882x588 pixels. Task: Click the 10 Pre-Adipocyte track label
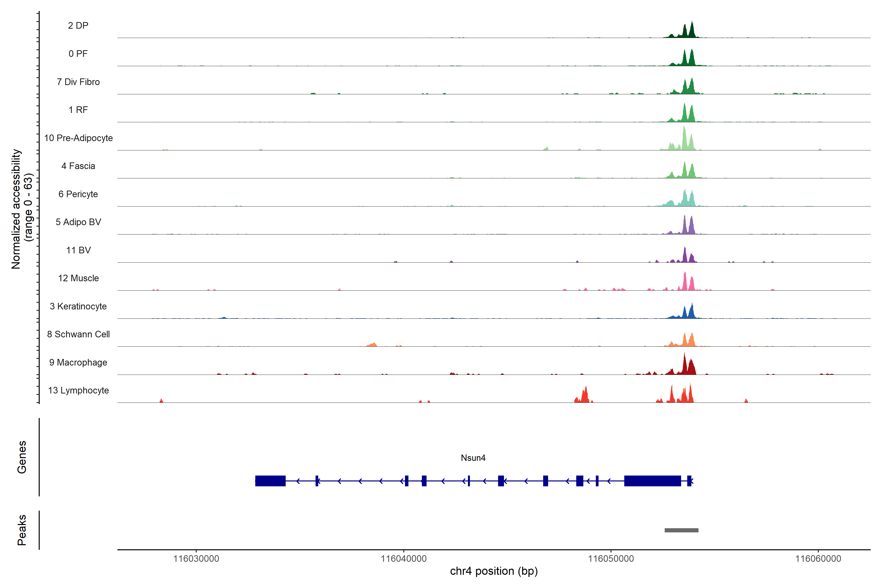click(x=78, y=138)
